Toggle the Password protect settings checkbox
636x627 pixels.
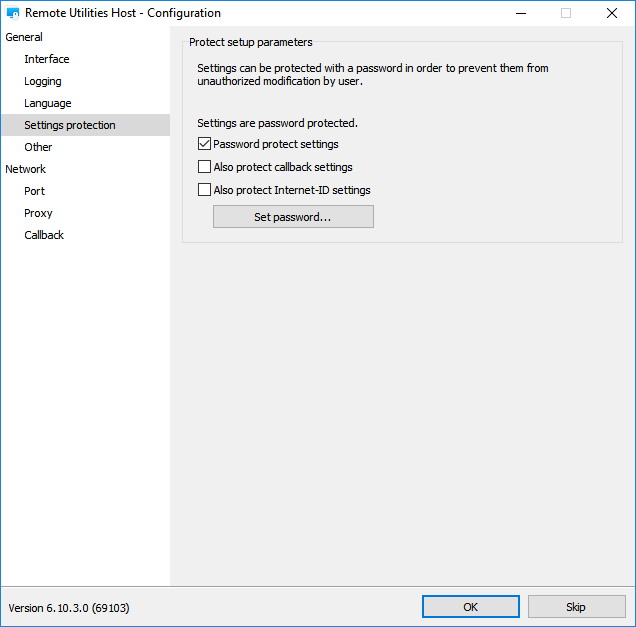tap(205, 144)
